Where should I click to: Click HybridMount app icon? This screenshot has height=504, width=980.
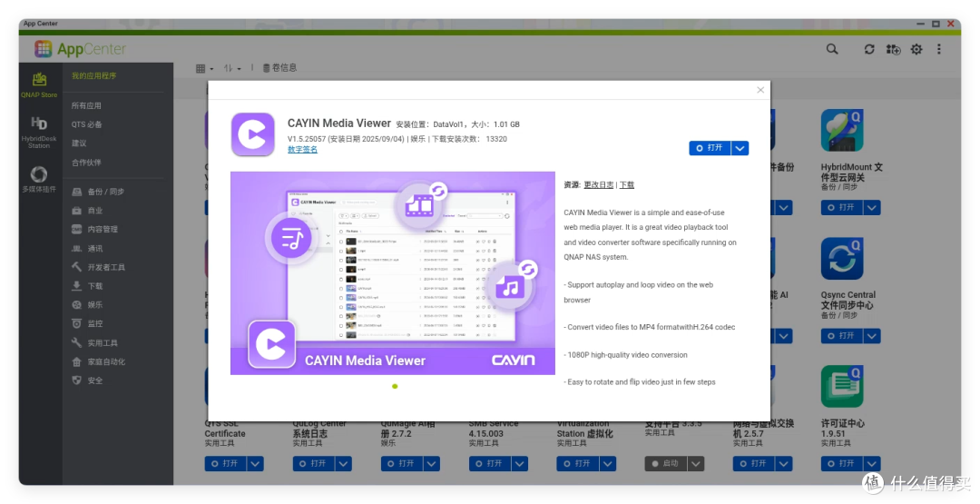tap(842, 130)
